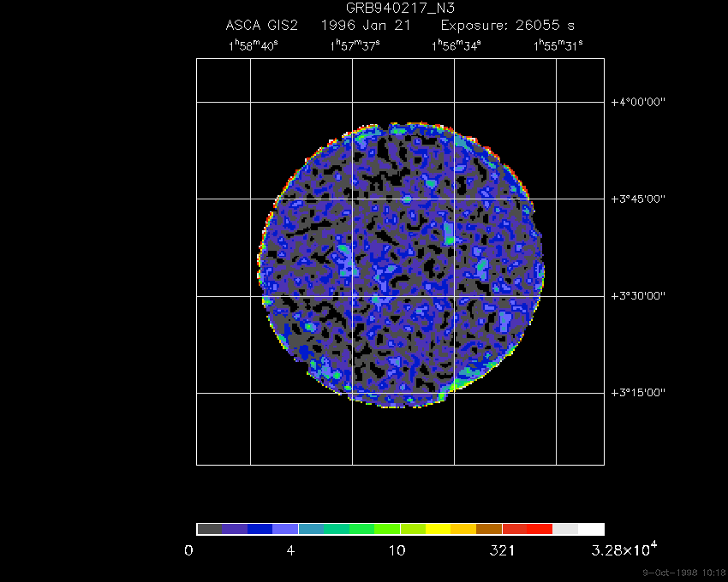Click the brown colorbar segment
The height and width of the screenshot is (582, 728).
[x=489, y=529]
